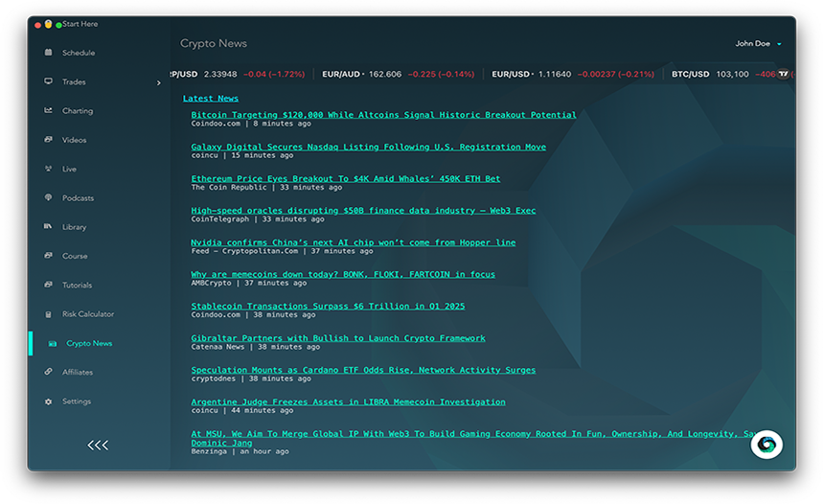Click the Affiliates link icon
Screen dimensions: 823x504
click(x=48, y=372)
